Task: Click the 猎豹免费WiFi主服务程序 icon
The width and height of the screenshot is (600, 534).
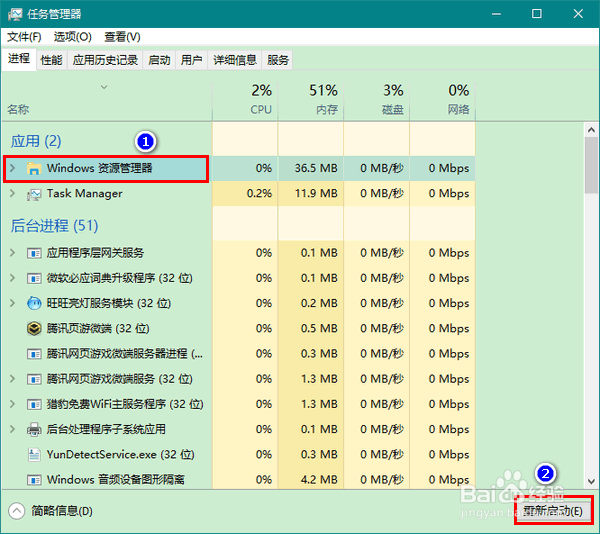Action: (x=34, y=404)
